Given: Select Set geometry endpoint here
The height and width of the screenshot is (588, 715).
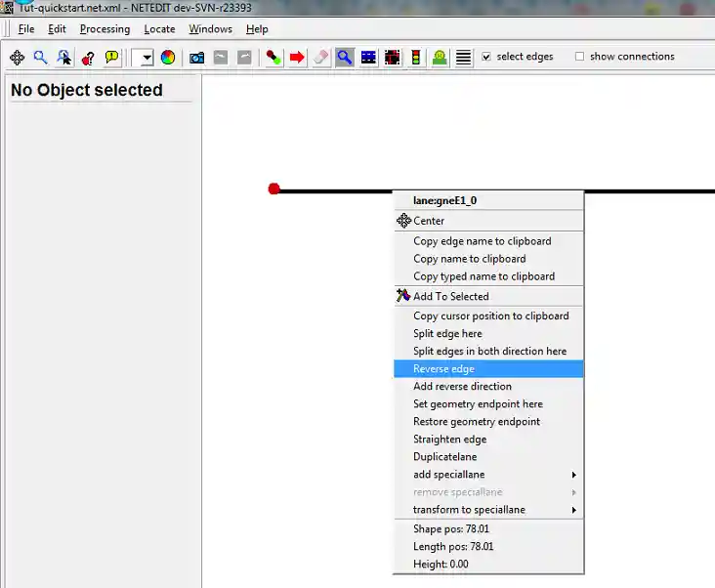Looking at the screenshot, I should [488, 403].
